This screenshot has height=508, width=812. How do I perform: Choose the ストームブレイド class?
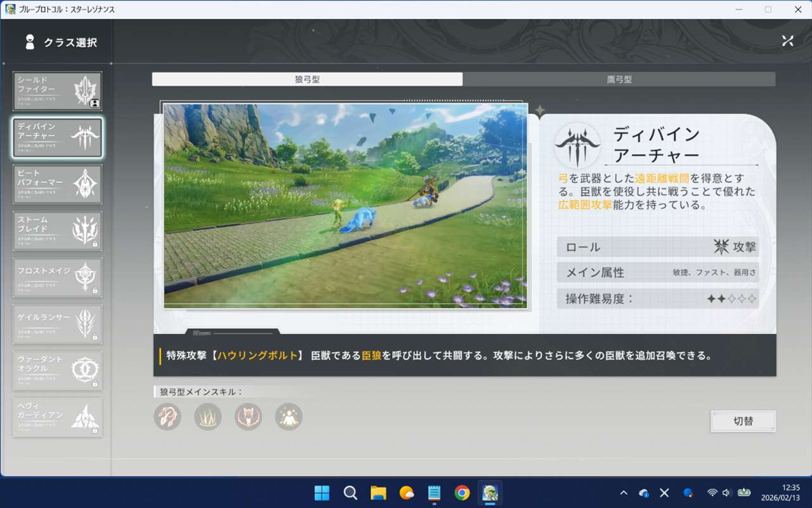click(x=57, y=231)
